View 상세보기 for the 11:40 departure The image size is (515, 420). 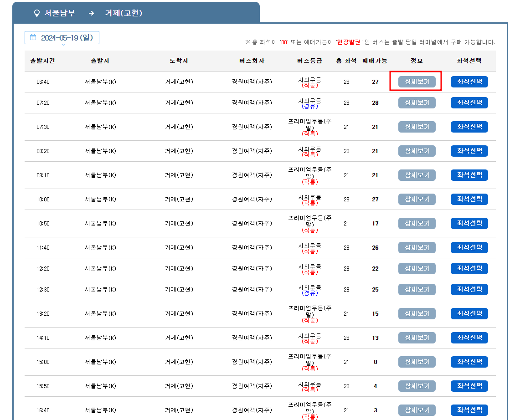coord(417,247)
